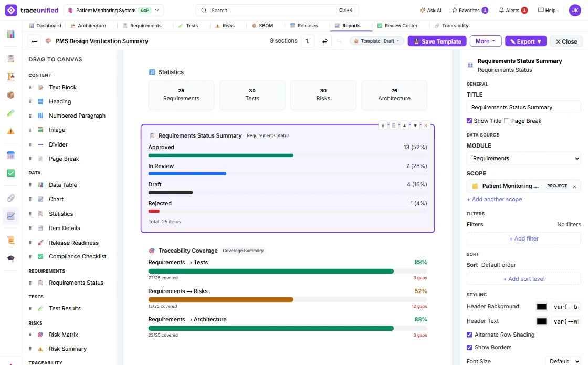Viewport: 588px width, 365px height.
Task: Click Header Background color swatch
Action: tap(541, 307)
